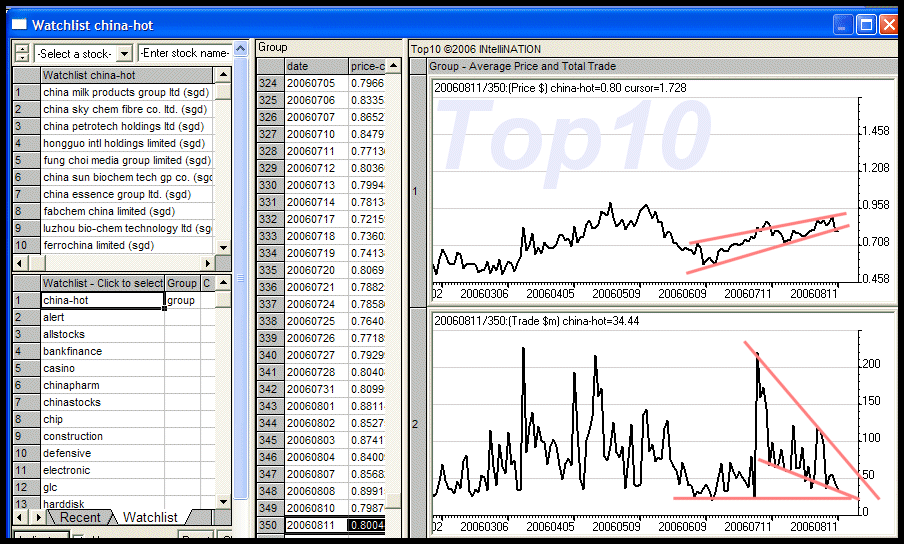
Task: Click stock list scroll down arrow
Action: tap(223, 247)
